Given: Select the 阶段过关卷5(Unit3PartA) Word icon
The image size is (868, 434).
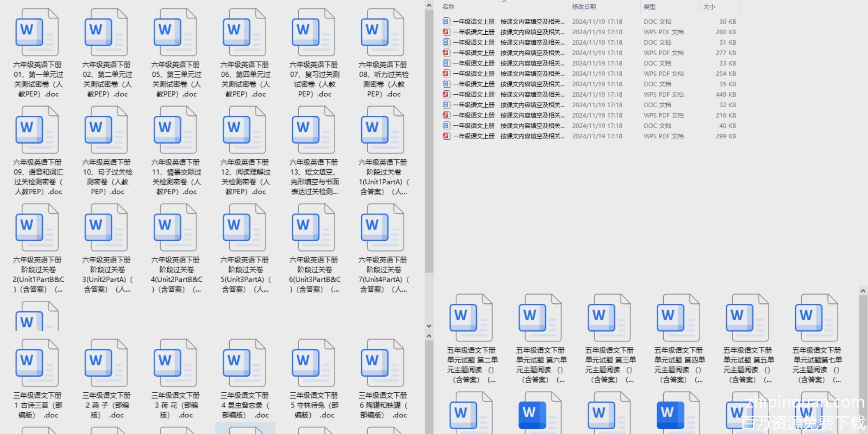Looking at the screenshot, I should click(x=244, y=228).
